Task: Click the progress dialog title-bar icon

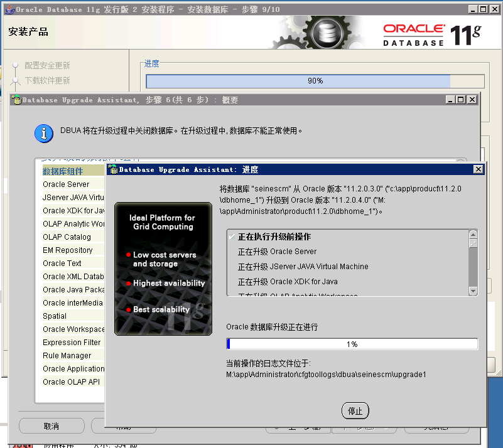Action: pos(112,169)
